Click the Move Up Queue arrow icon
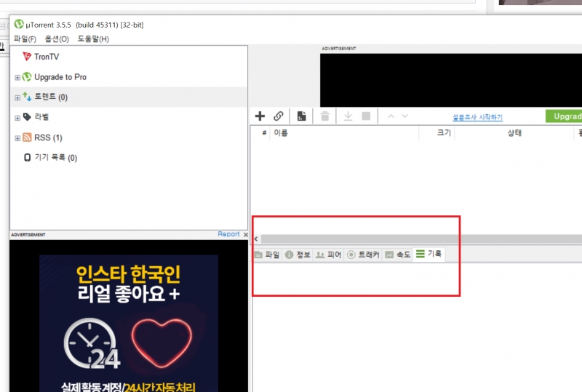582x392 pixels. pos(391,116)
